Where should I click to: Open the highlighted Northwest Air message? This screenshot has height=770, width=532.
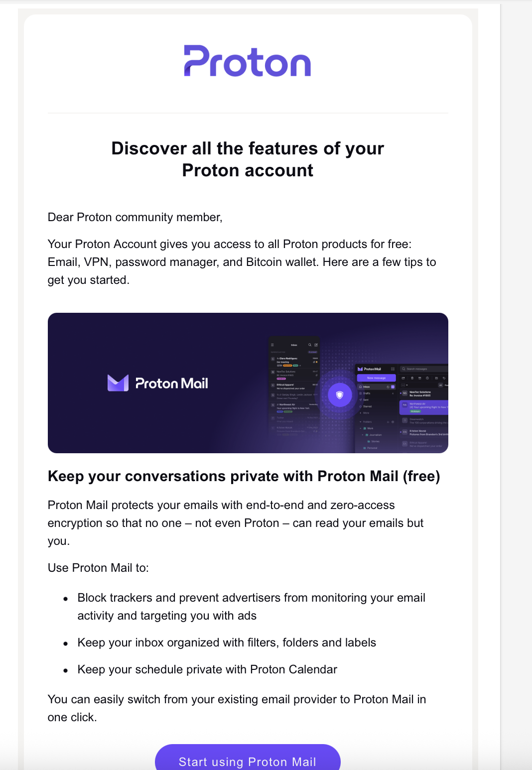424,407
